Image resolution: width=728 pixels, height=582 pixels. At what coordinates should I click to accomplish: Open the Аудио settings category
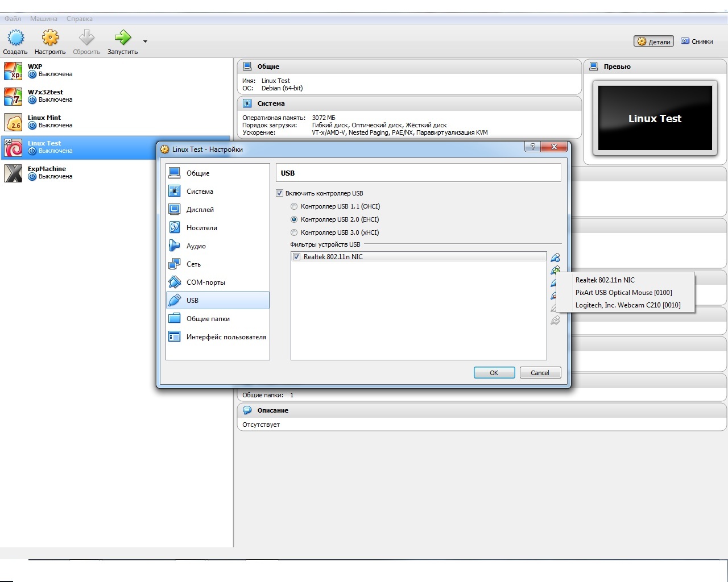coord(218,246)
